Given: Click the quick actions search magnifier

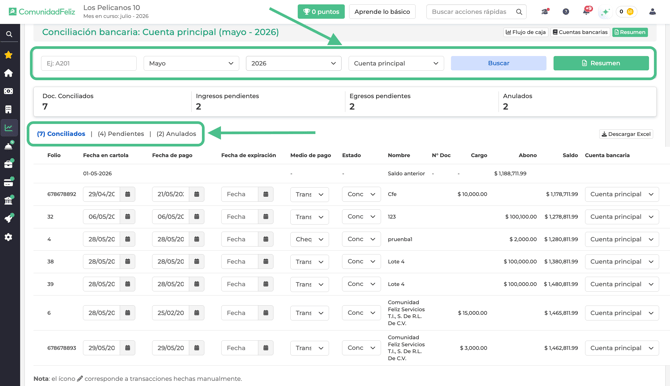Looking at the screenshot, I should 519,12.
